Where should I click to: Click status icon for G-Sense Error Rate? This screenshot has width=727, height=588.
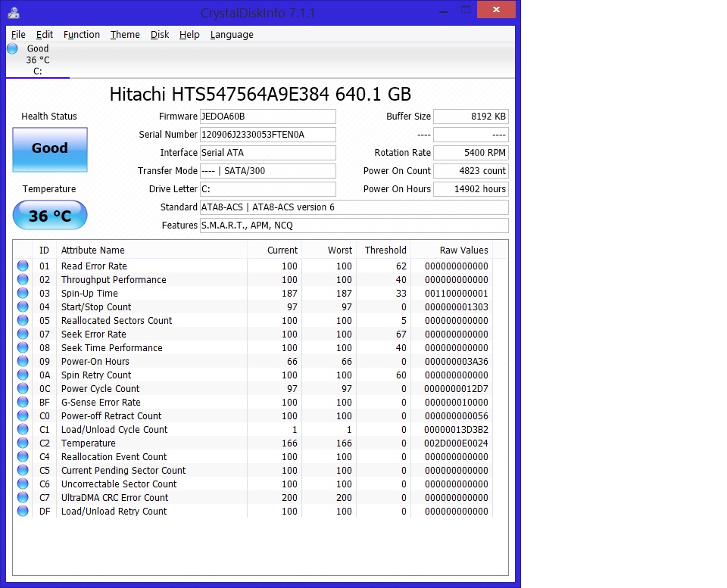(23, 402)
